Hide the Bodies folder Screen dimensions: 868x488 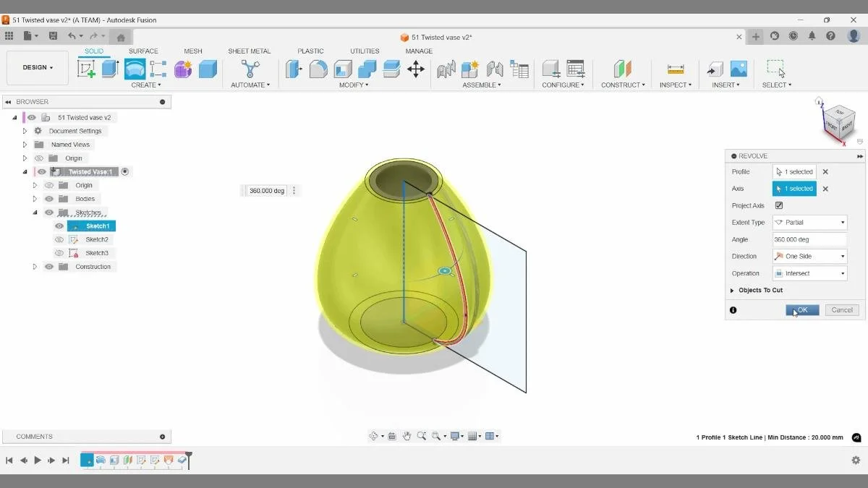49,199
